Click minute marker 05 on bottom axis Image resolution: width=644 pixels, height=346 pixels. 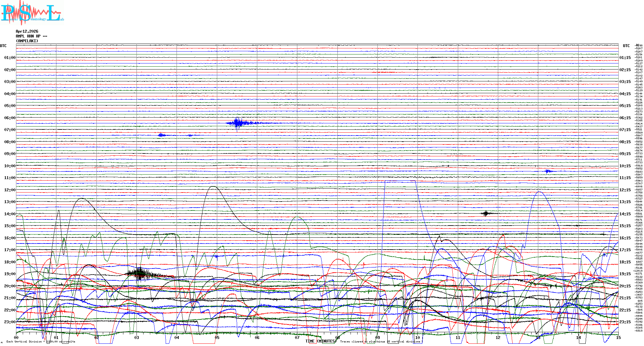217,338
